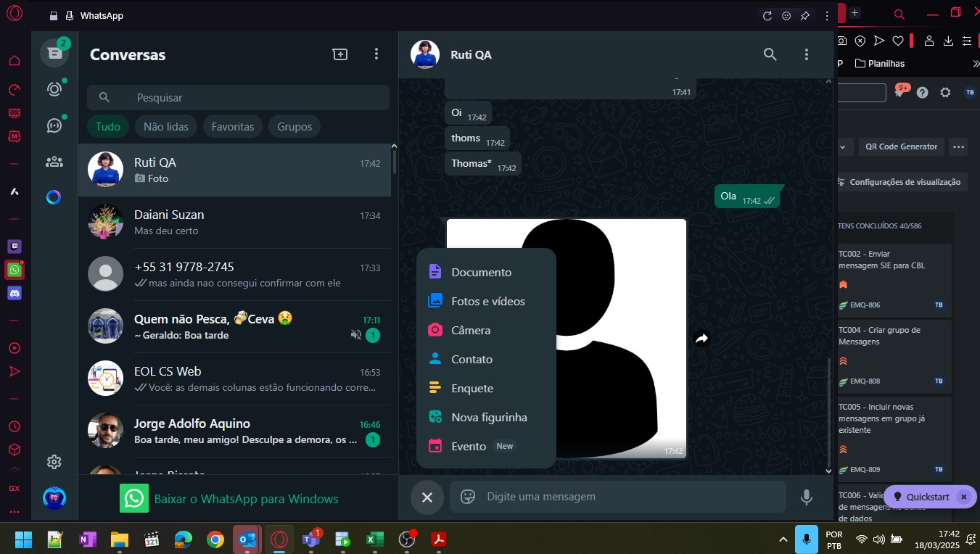Screen dimensions: 980x554
Task: Open a new browser tab with plus button
Action: click(855, 12)
